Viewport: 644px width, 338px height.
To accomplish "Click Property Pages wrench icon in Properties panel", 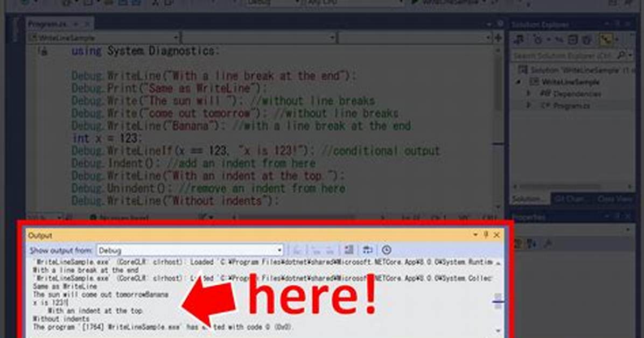I will [548, 244].
